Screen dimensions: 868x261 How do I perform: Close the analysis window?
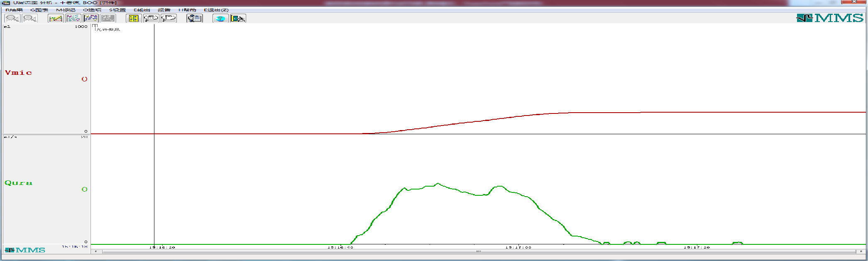[855, 2]
